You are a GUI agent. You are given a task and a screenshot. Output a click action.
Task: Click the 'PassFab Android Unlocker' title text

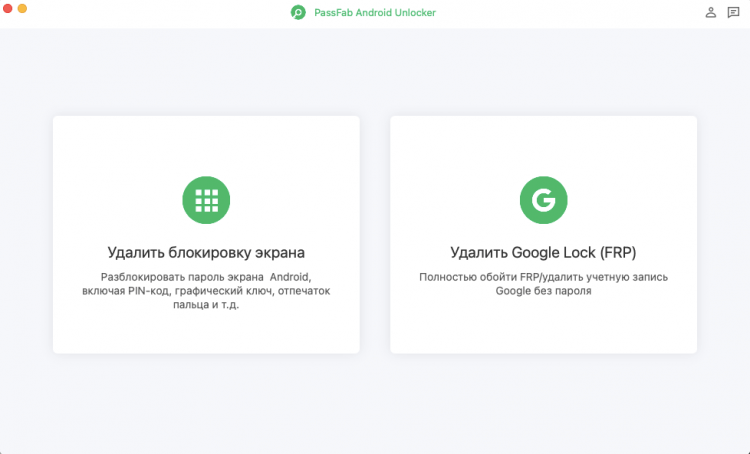click(x=374, y=13)
